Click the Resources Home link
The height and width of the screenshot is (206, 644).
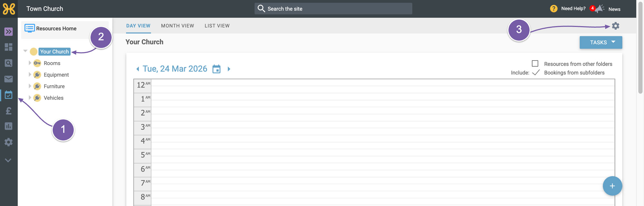56,28
